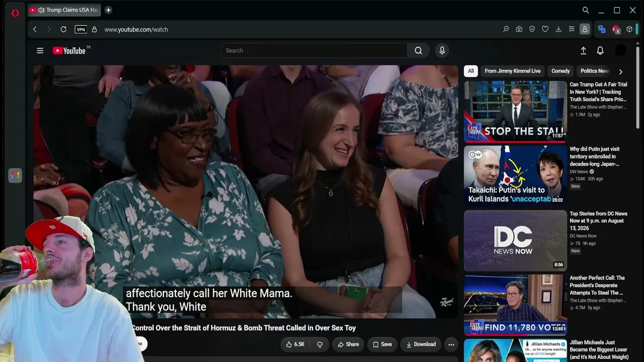The width and height of the screenshot is (644, 362).
Task: Go back to the previous page
Action: (x=35, y=29)
